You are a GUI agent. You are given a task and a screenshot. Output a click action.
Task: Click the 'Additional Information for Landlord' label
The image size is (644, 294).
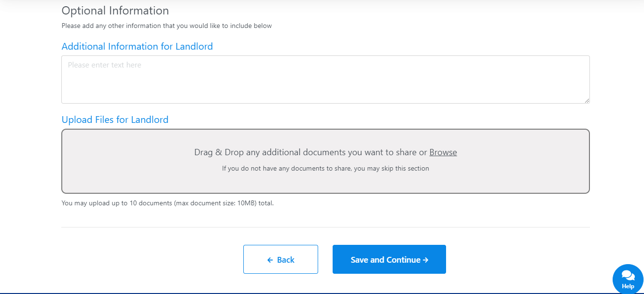point(137,46)
